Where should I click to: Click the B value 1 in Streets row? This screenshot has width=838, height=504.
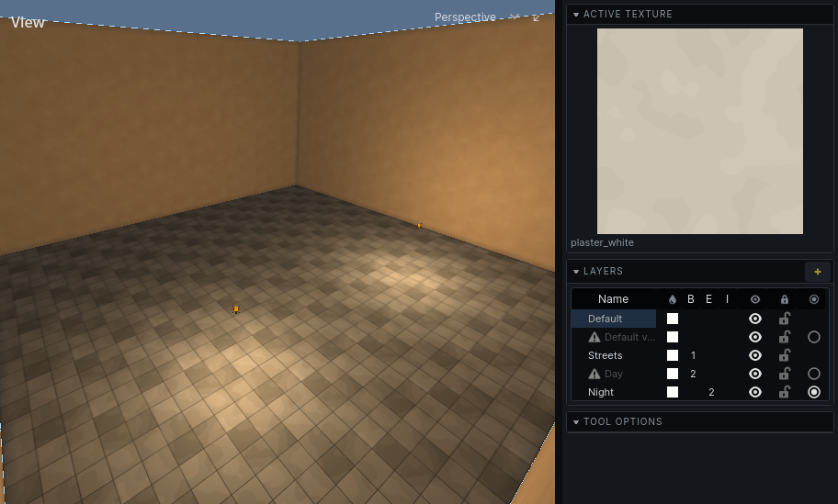pyautogui.click(x=693, y=355)
